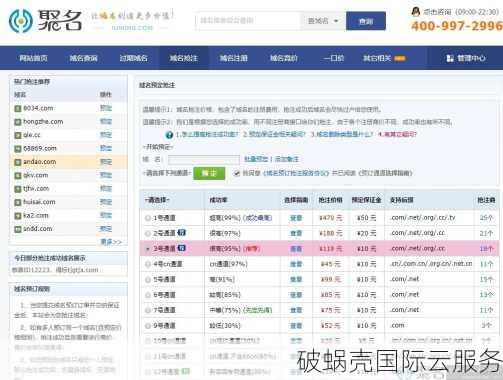
Task: Click the blue badge next to 3号通道
Action: click(181, 248)
